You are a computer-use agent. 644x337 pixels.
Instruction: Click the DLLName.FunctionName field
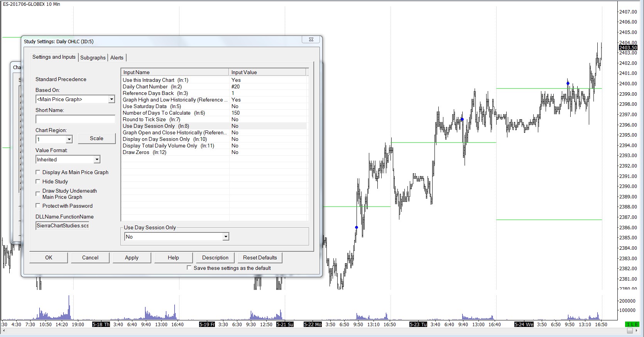coord(63,225)
